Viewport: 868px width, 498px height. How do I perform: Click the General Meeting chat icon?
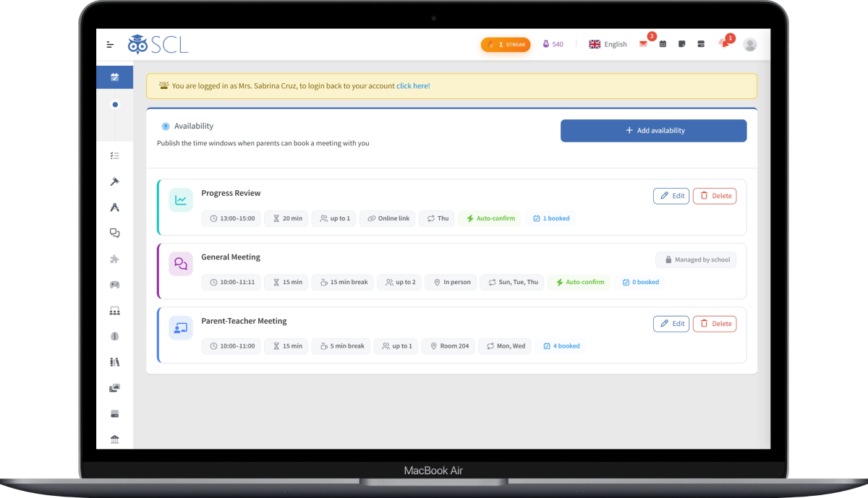[x=181, y=264]
